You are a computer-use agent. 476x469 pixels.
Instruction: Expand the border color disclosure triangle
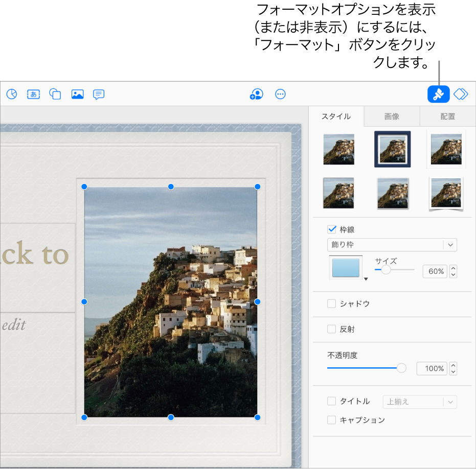(366, 279)
